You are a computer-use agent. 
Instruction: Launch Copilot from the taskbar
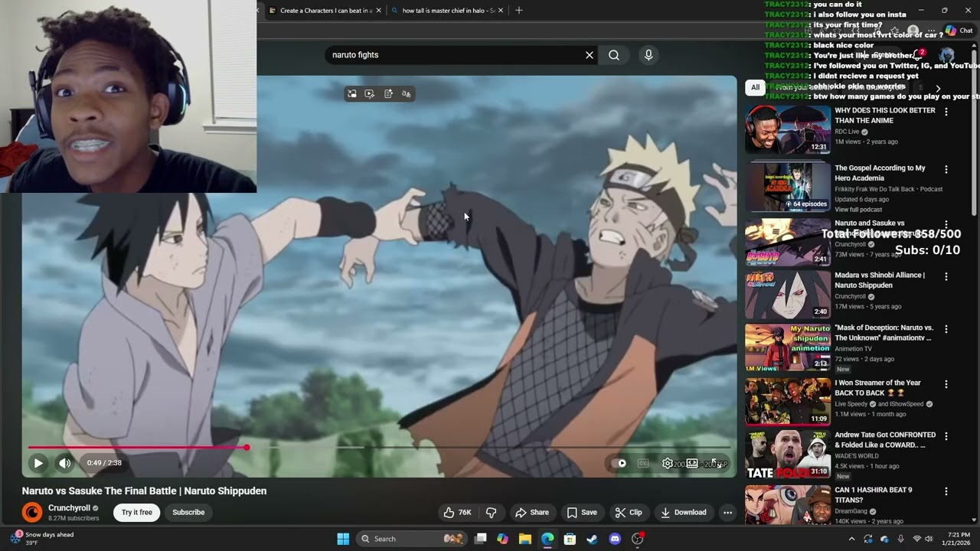(502, 539)
